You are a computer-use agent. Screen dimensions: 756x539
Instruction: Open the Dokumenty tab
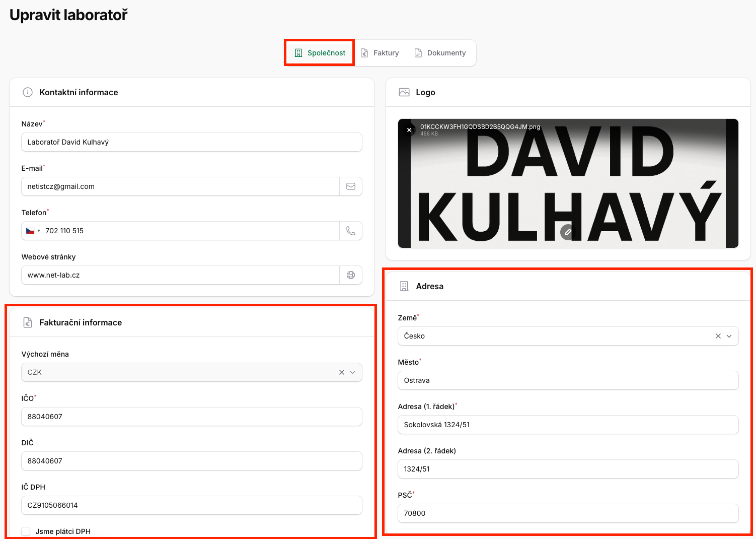point(440,53)
